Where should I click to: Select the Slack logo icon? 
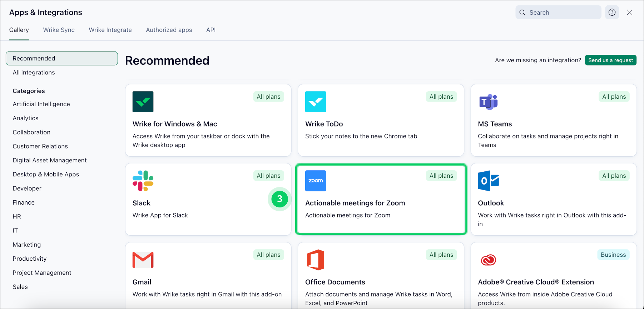point(143,181)
